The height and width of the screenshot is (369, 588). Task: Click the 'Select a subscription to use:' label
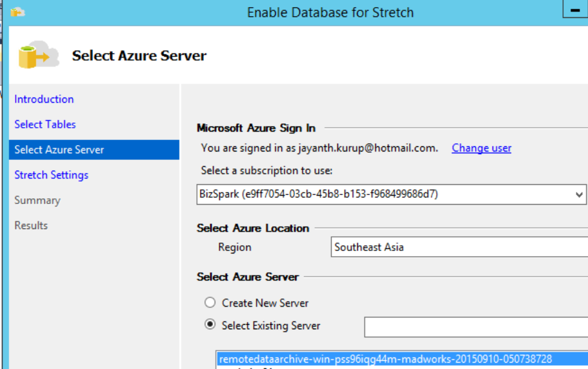[x=267, y=171]
